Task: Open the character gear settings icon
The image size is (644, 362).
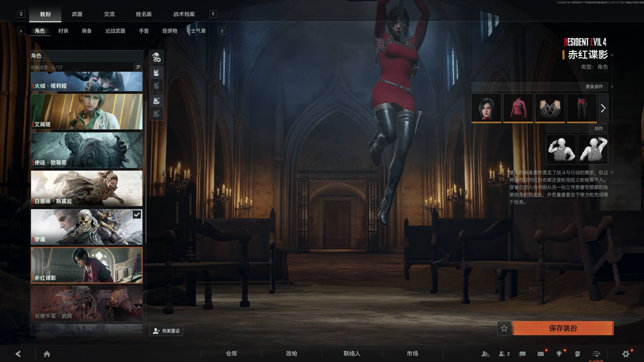Action: [x=156, y=57]
